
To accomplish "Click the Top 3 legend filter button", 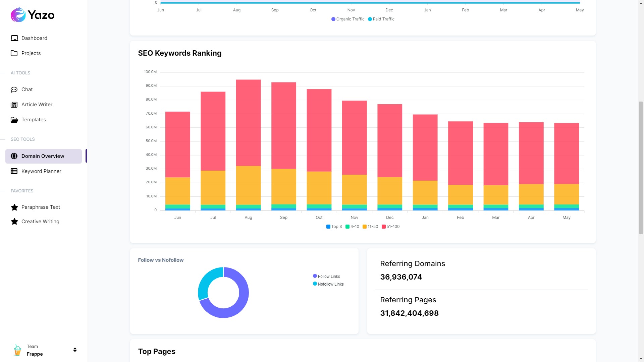I will tap(333, 226).
